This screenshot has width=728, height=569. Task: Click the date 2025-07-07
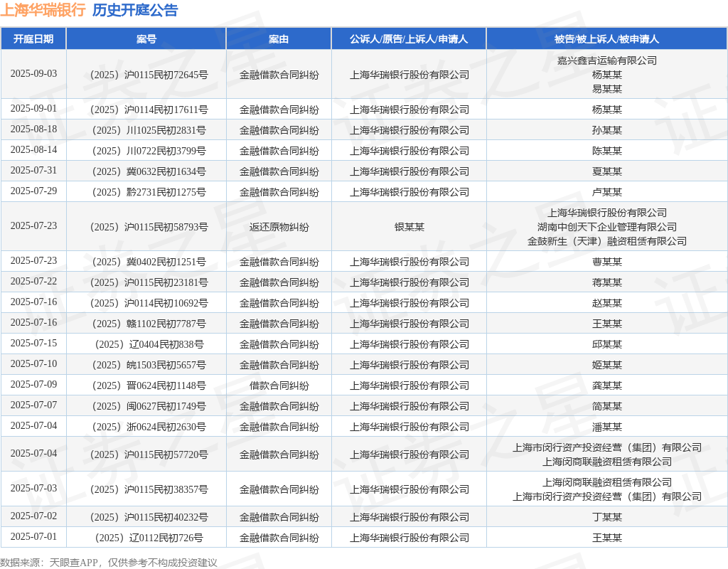pyautogui.click(x=33, y=405)
